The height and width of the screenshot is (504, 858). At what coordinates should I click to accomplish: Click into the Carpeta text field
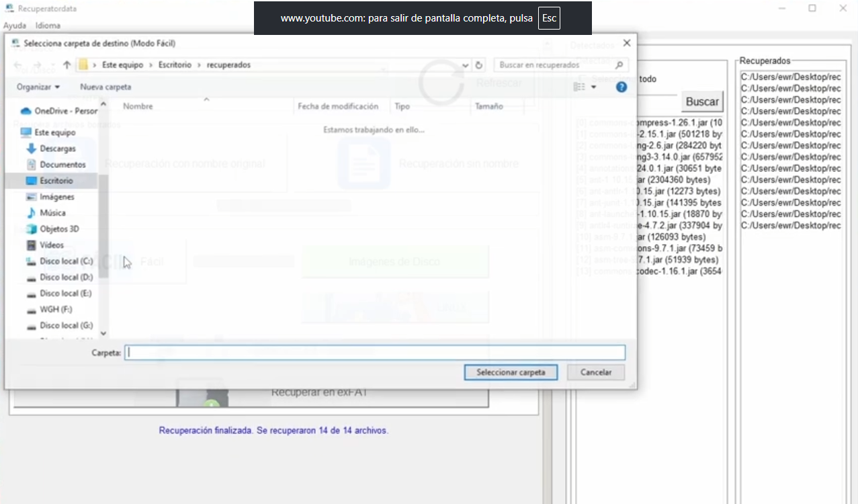[375, 352]
